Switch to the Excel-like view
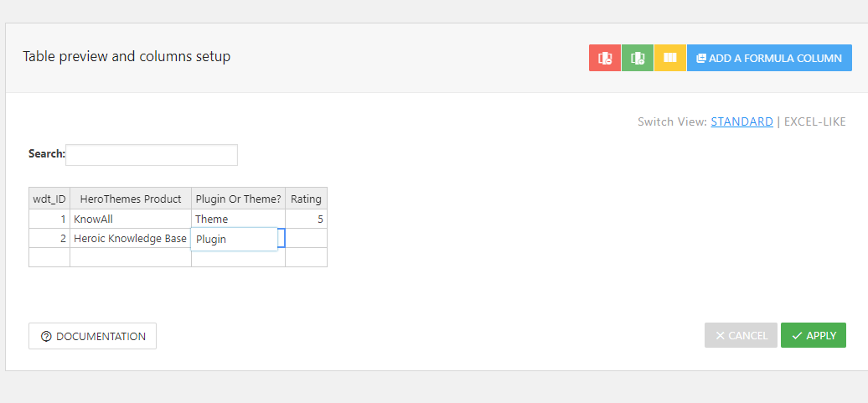 [815, 121]
